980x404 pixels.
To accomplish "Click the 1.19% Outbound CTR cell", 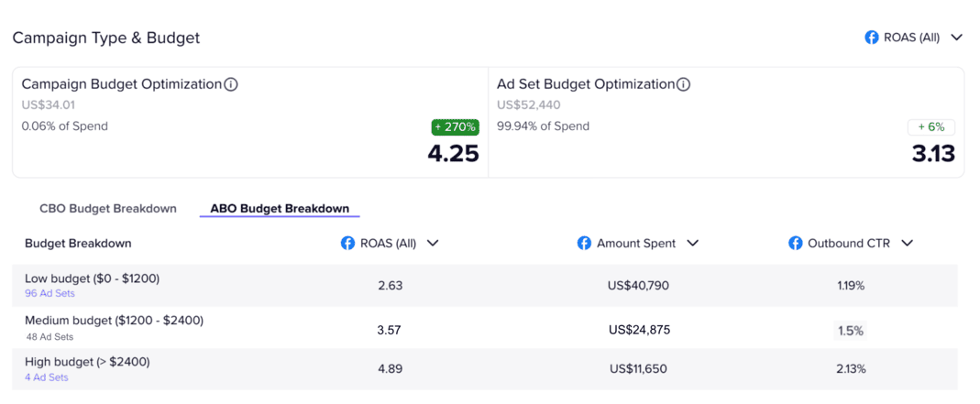I will click(x=851, y=286).
